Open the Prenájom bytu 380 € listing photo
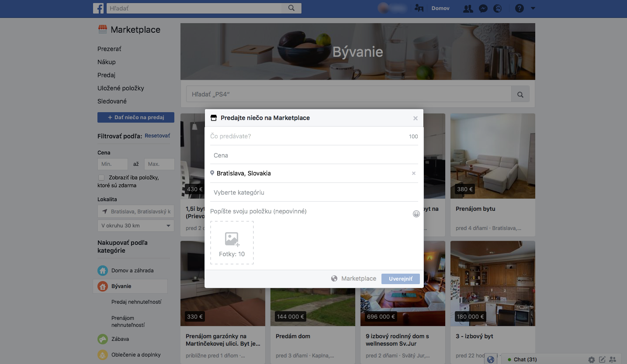The image size is (627, 364). click(x=493, y=156)
